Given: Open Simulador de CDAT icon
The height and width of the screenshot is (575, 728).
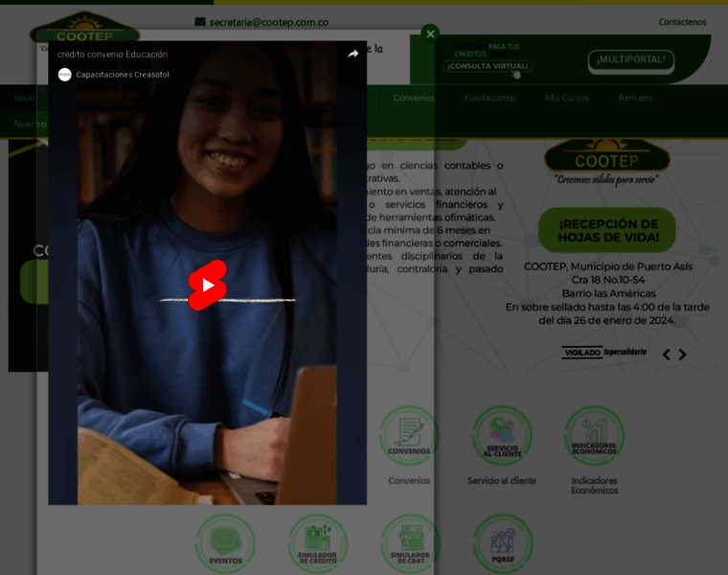Looking at the screenshot, I should pyautogui.click(x=410, y=543).
